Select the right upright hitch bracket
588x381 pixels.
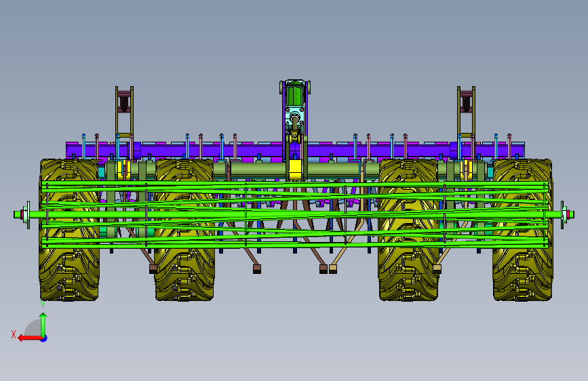(x=466, y=111)
